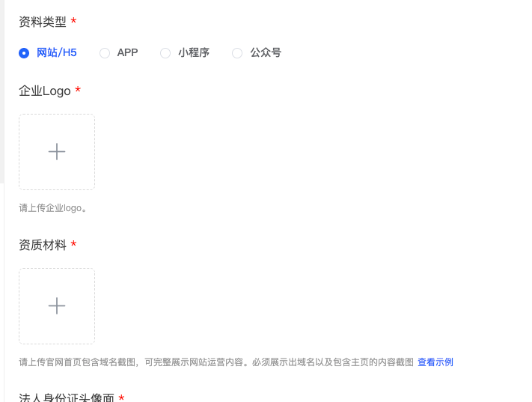Click the hint text about 官网首页包含域名截图

click(x=216, y=362)
